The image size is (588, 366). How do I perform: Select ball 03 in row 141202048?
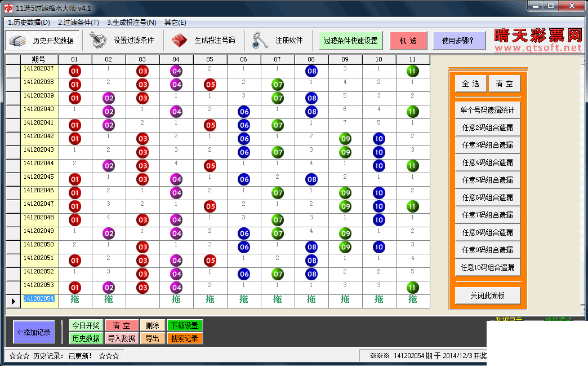(x=142, y=219)
